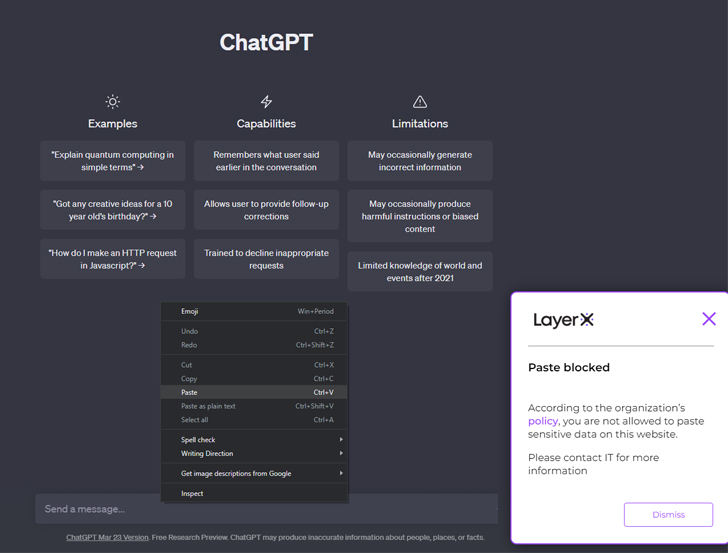Viewport: 728px width, 553px height.
Task: Click Limited knowledge of world after 2021 card
Action: (420, 272)
